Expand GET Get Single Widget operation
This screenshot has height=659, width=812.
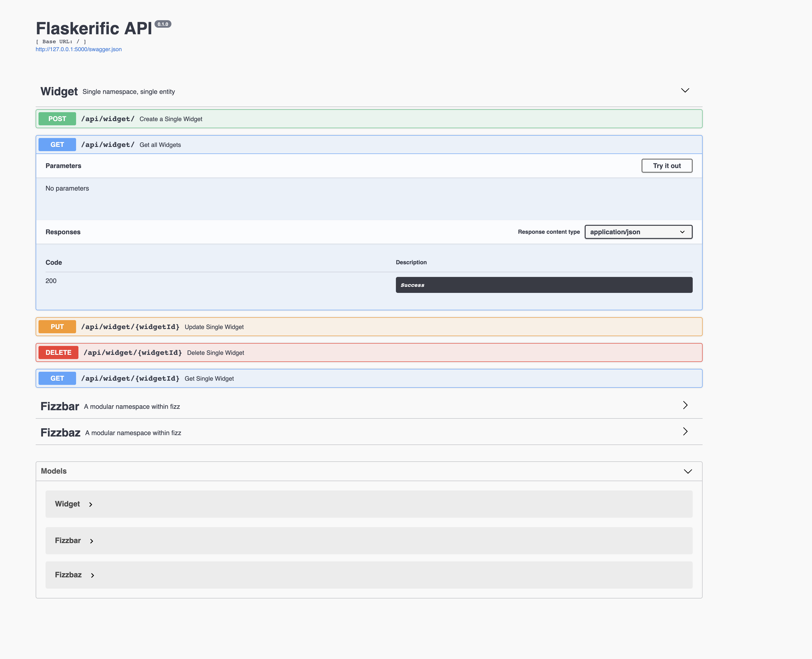tap(209, 379)
